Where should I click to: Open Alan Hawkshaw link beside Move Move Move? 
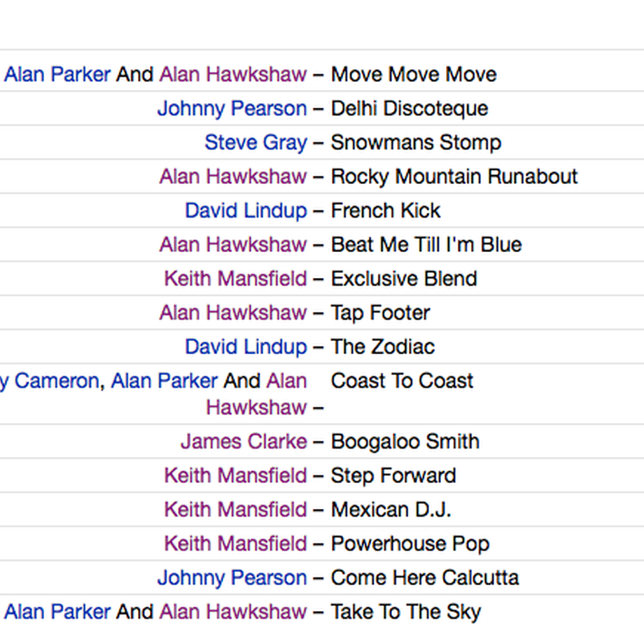pyautogui.click(x=233, y=75)
